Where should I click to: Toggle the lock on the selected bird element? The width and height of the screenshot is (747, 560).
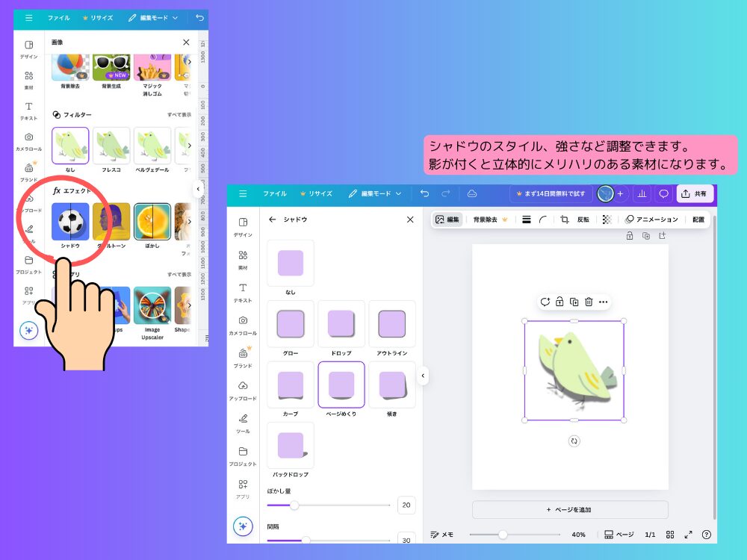click(x=559, y=302)
